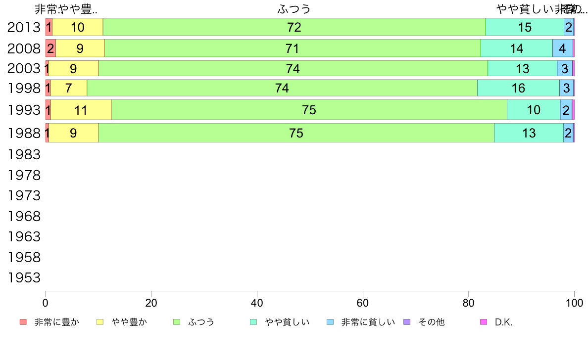Screen dimensions: 588x364
Task: Select the 2008 yellow segment labeled 9
Action: coord(80,48)
